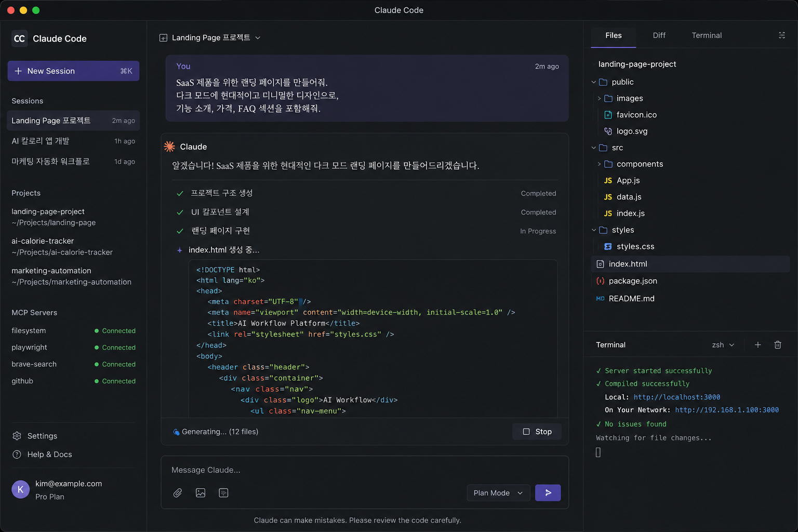Collapse the styles folder
Image resolution: width=798 pixels, height=532 pixels.
[x=594, y=230]
